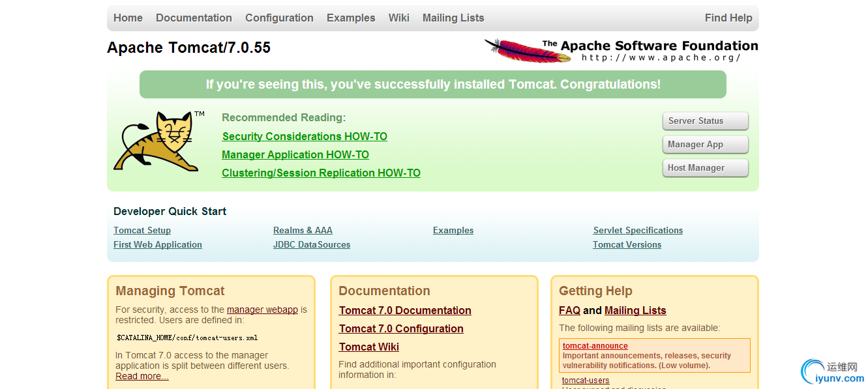Open the tomcat-announce mailing list link

tap(595, 346)
